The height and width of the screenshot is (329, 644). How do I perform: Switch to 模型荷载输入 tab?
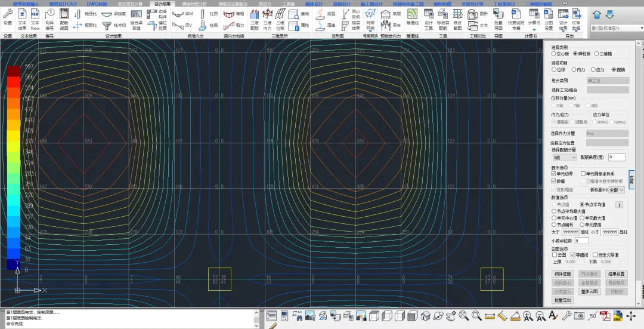point(26,4)
